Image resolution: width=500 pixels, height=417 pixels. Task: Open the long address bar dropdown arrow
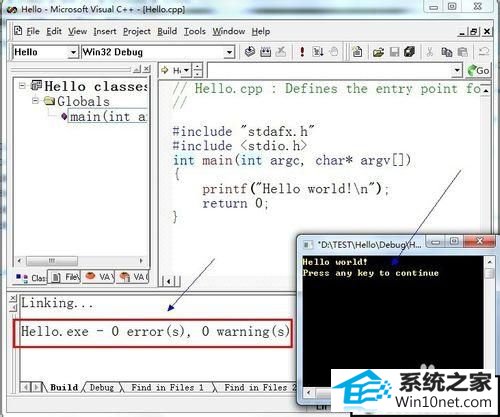tap(457, 70)
